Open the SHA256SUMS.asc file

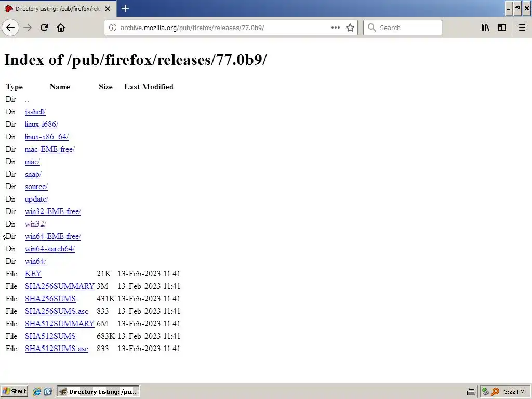57,312
